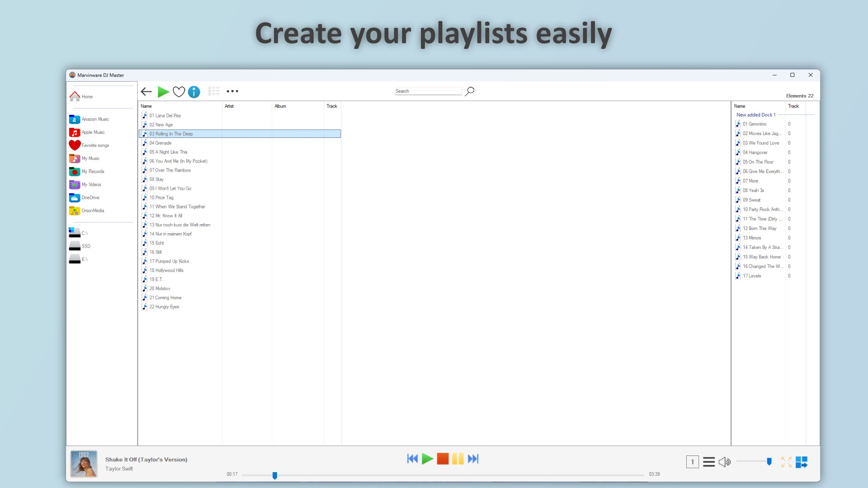Collapse the New added Dock 1 group
The image size is (868, 488).
pos(756,115)
